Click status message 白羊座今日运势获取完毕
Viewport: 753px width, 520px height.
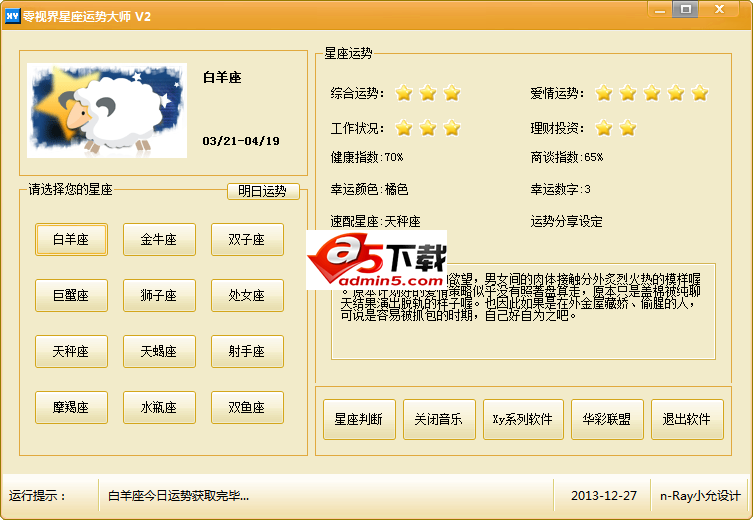pos(178,496)
